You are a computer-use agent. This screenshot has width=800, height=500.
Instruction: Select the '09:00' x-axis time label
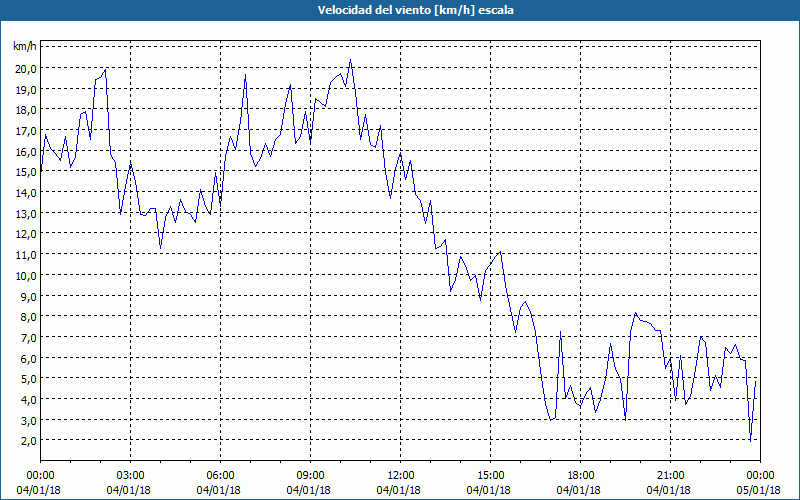tap(310, 476)
